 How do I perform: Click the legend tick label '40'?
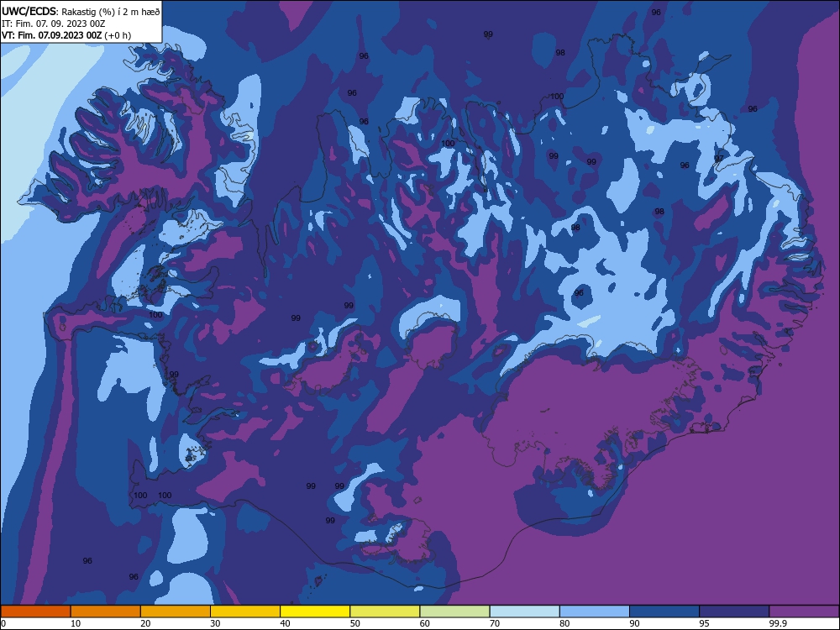pos(286,623)
